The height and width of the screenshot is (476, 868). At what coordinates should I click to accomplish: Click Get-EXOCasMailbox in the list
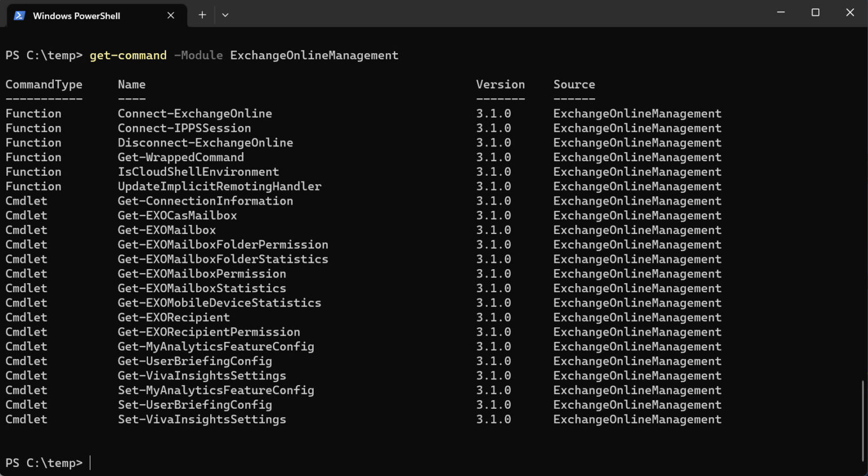tap(177, 215)
